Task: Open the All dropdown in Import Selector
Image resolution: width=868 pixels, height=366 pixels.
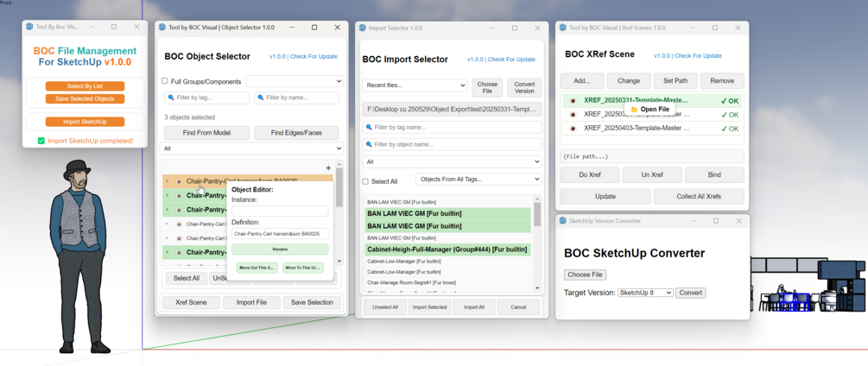Action: (452, 162)
